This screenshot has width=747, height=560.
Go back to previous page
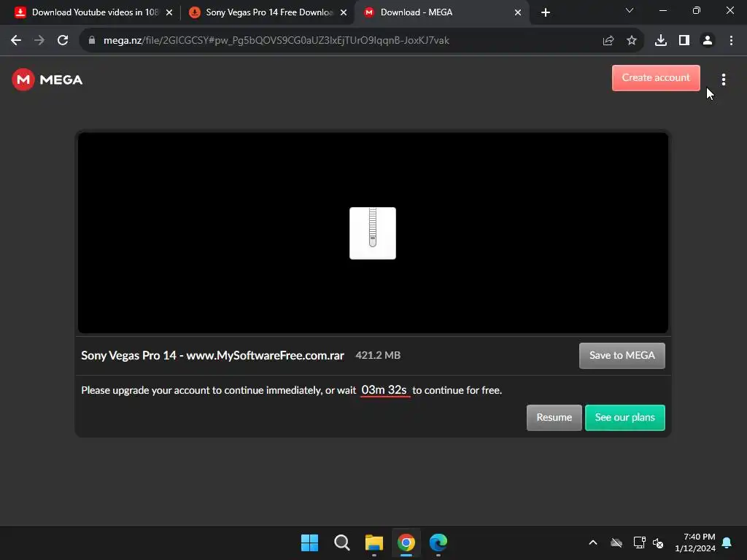pos(16,41)
